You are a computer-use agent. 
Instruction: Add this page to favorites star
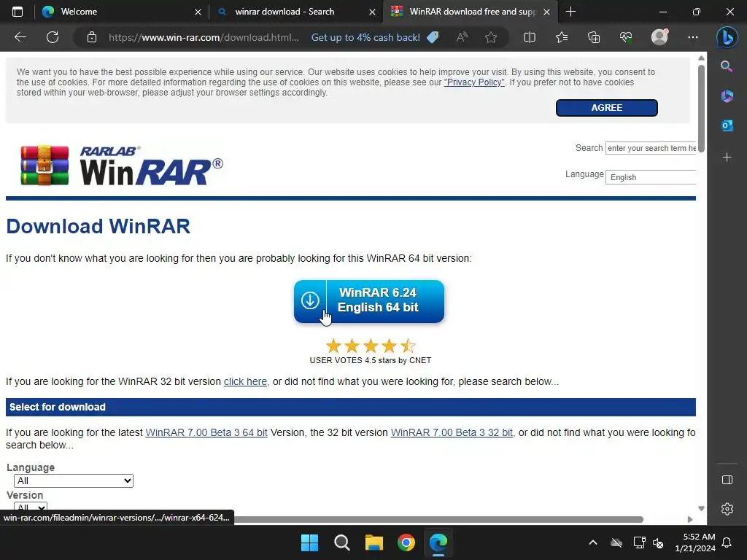[x=491, y=37]
